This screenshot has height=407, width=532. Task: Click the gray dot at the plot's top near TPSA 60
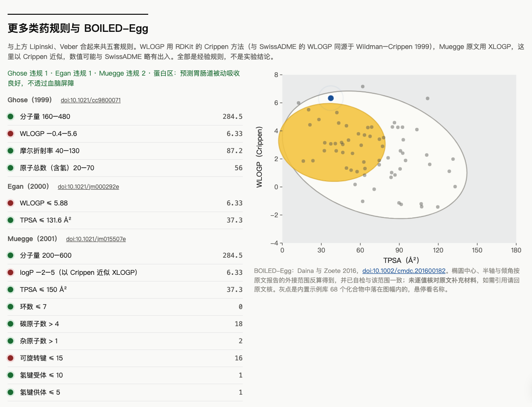(363, 87)
